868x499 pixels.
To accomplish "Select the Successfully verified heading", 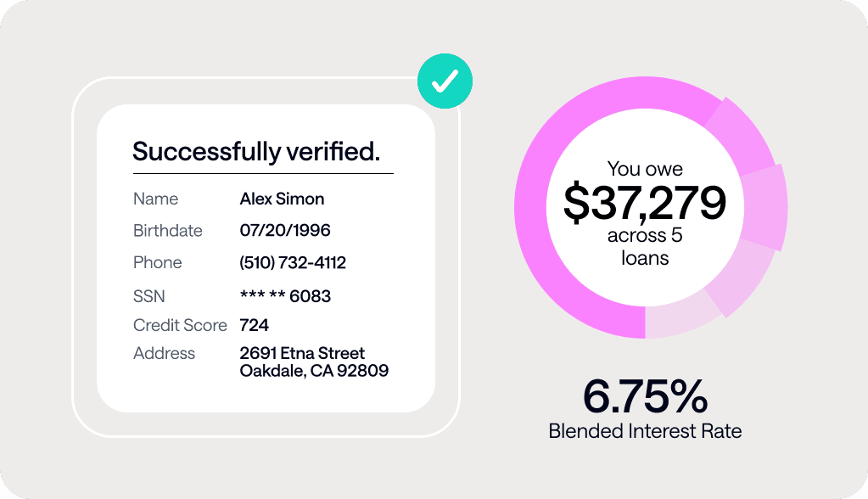I will point(256,151).
